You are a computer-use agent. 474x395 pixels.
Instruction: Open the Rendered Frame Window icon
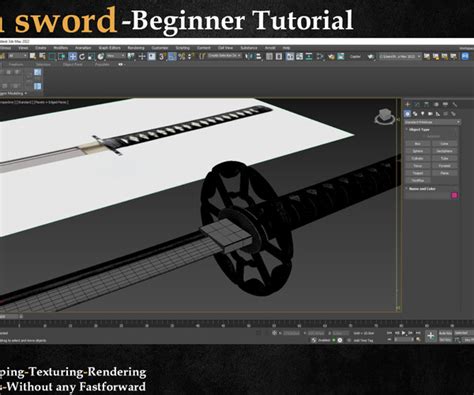pos(341,56)
